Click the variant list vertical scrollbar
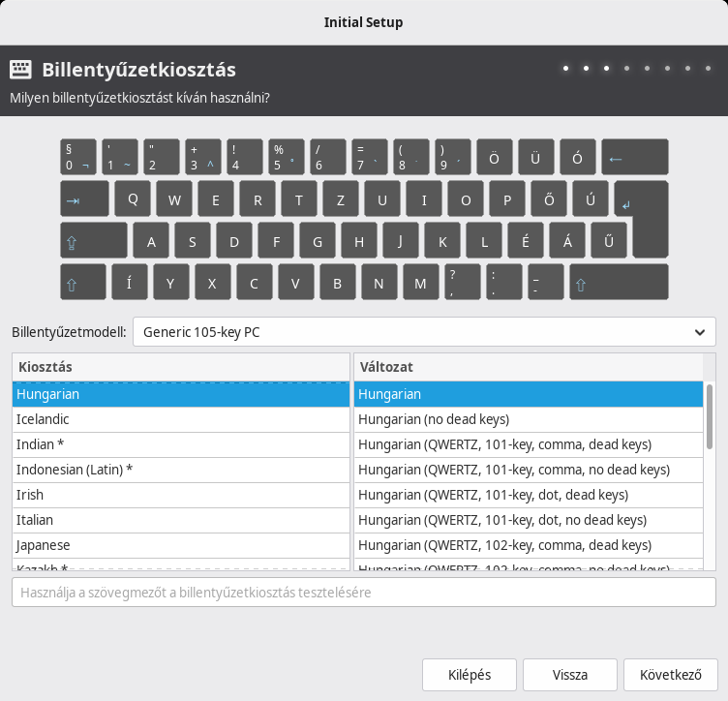 pos(710,416)
